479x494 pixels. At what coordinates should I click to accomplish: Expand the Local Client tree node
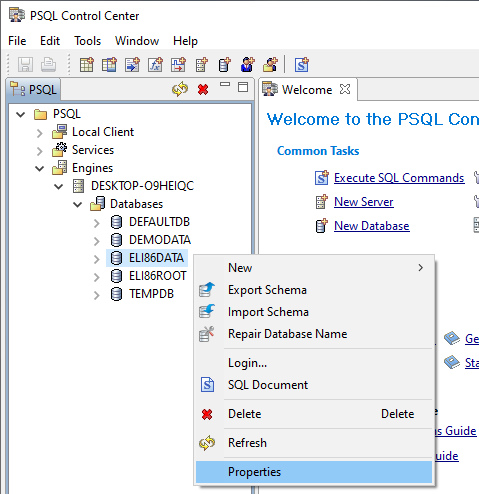pos(40,133)
